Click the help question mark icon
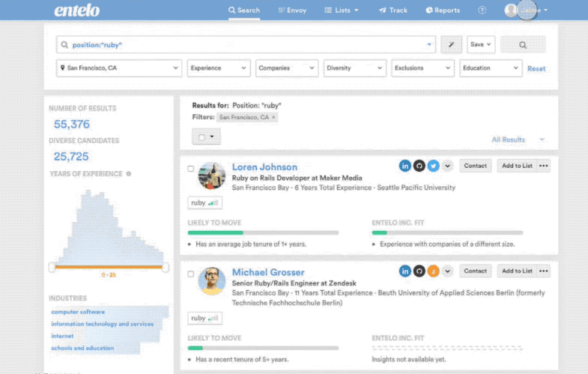This screenshot has height=374, width=588. click(x=482, y=10)
